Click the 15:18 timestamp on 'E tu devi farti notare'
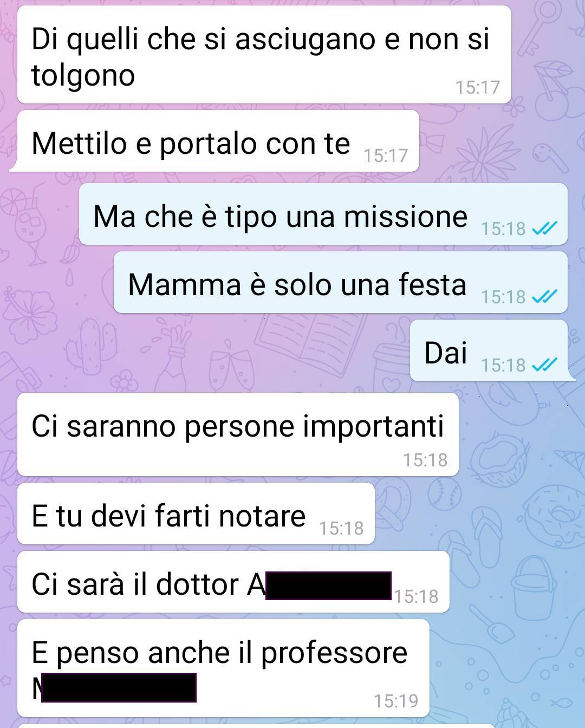585x728 pixels. (341, 529)
